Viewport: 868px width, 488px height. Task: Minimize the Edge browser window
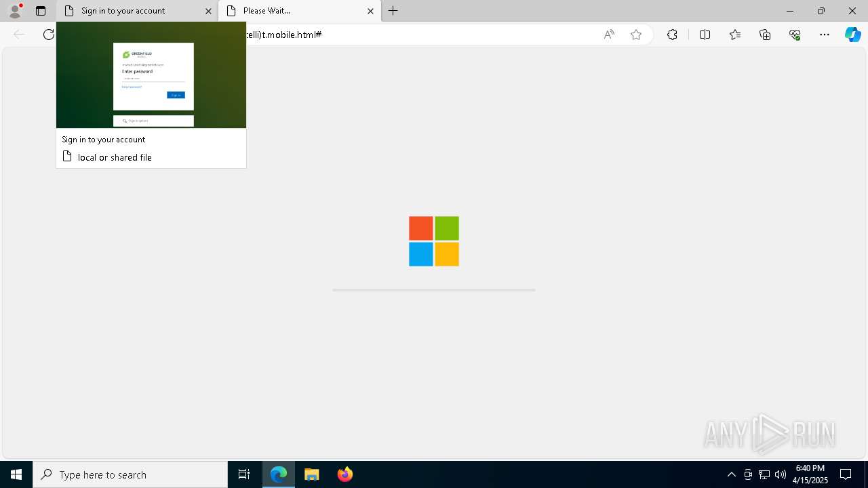tap(790, 11)
